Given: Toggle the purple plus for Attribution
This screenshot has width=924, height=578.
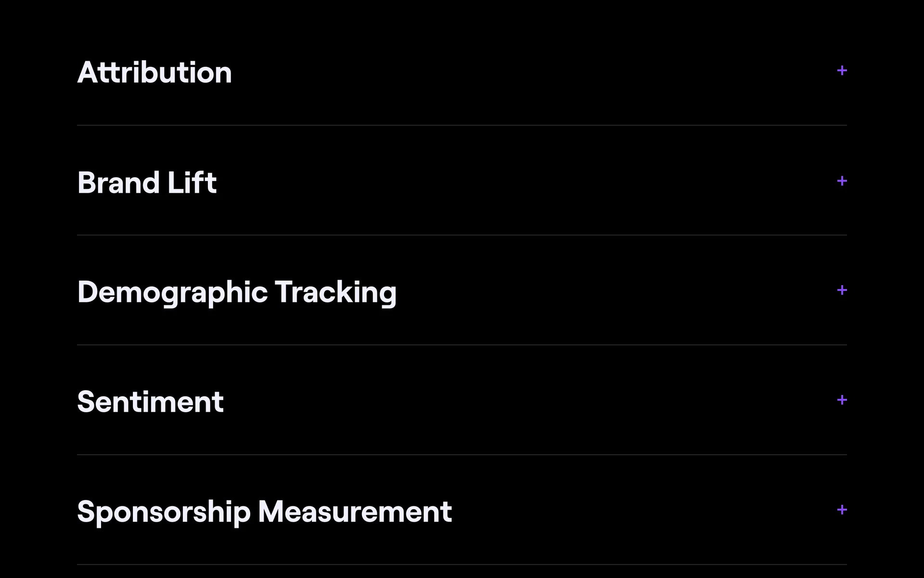Looking at the screenshot, I should (842, 71).
